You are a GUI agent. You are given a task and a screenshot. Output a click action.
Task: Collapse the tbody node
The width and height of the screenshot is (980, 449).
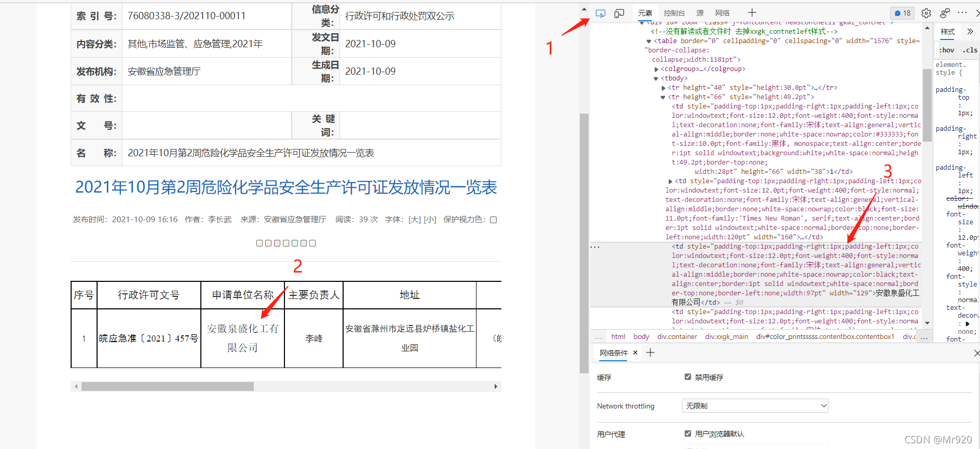coord(656,78)
